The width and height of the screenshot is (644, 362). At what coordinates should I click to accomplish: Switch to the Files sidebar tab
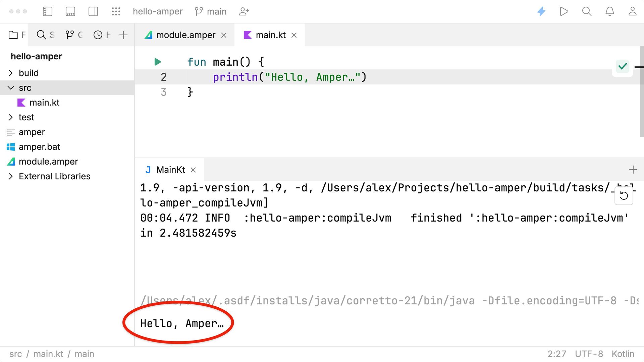pos(17,35)
